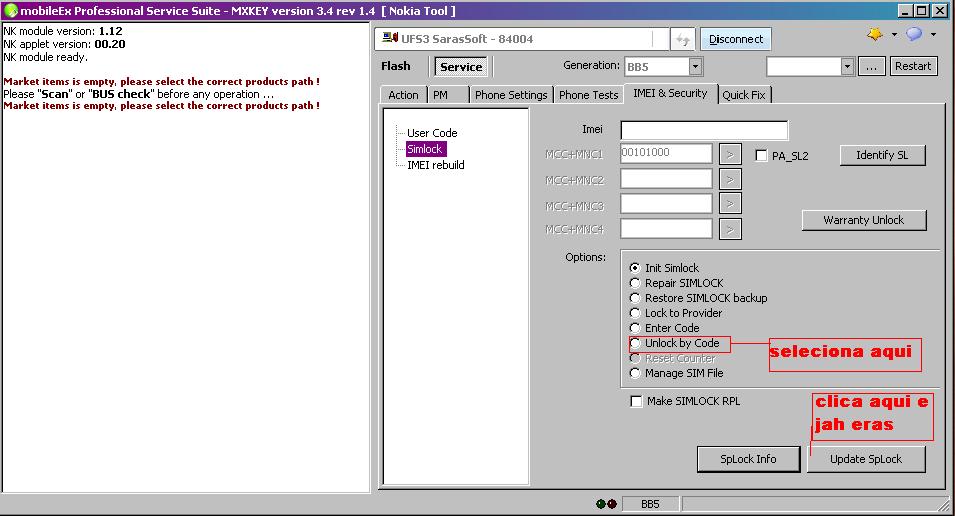Image resolution: width=955 pixels, height=516 pixels.
Task: Select IMEI rebuild in the tree
Action: point(435,165)
